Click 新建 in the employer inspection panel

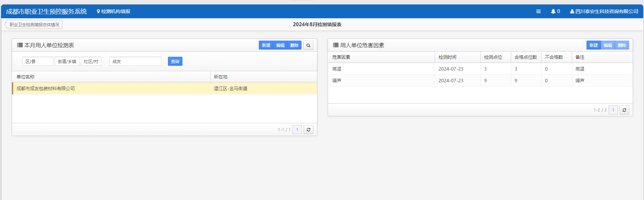pyautogui.click(x=266, y=45)
